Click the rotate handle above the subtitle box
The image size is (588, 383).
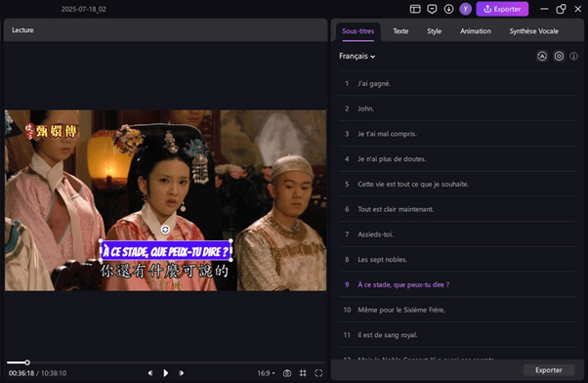click(165, 230)
